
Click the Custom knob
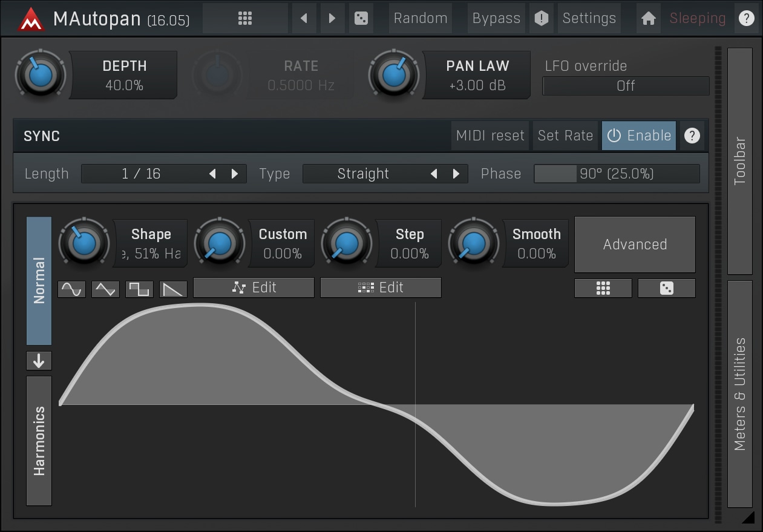(x=220, y=243)
